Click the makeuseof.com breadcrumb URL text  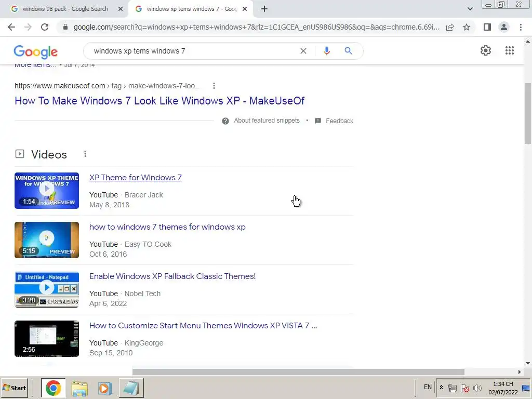[x=108, y=86]
